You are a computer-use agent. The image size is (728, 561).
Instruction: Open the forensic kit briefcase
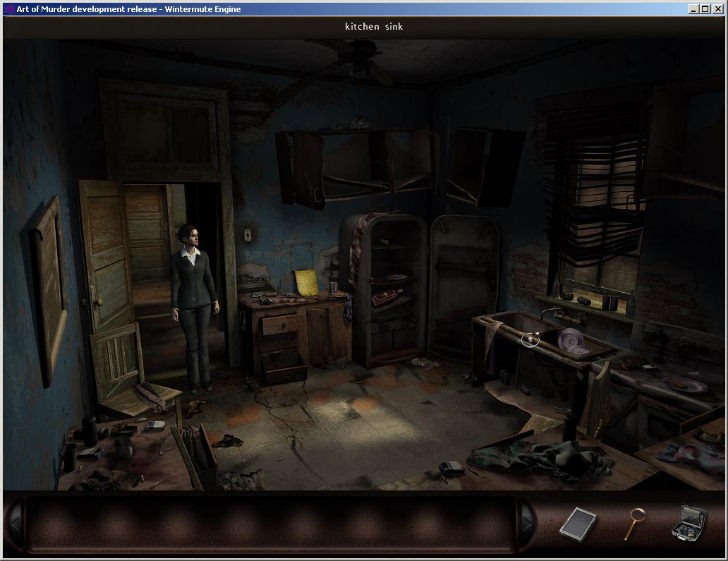pos(688,524)
